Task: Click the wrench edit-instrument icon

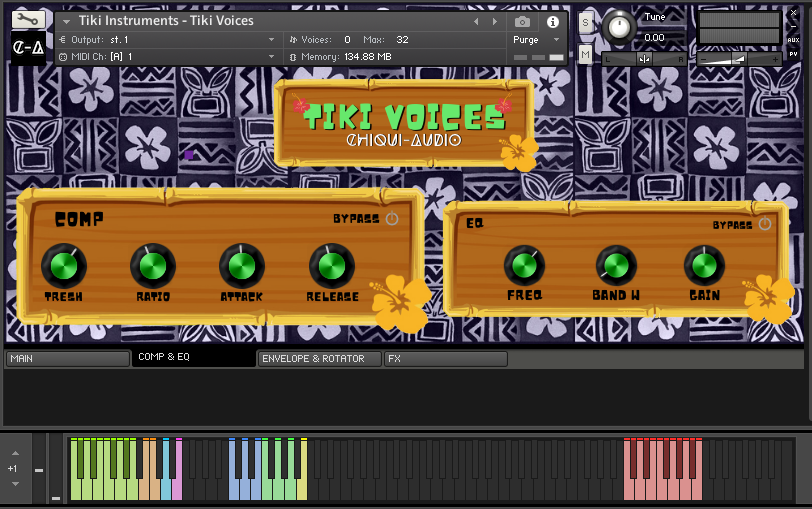Action: (x=28, y=20)
